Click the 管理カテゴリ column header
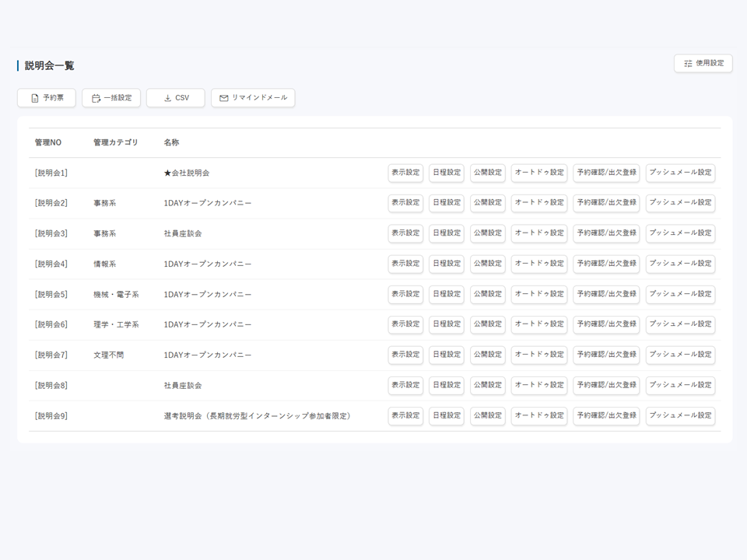The width and height of the screenshot is (747, 560). (115, 142)
